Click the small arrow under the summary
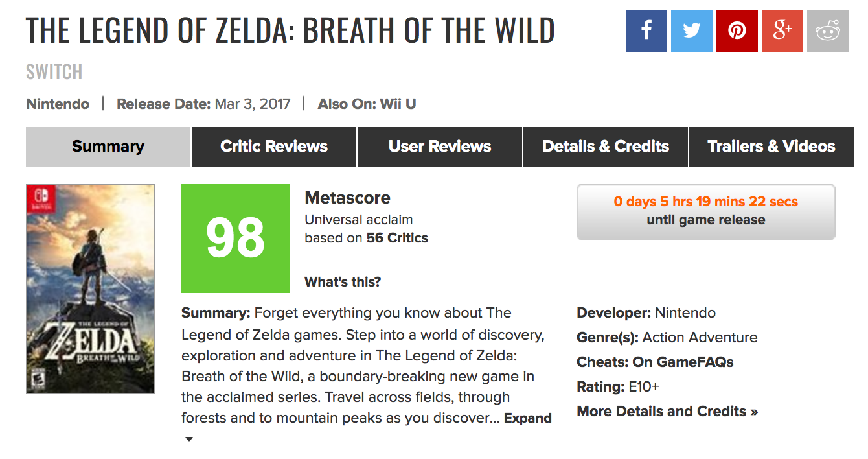This screenshot has width=868, height=459. pos(189,440)
